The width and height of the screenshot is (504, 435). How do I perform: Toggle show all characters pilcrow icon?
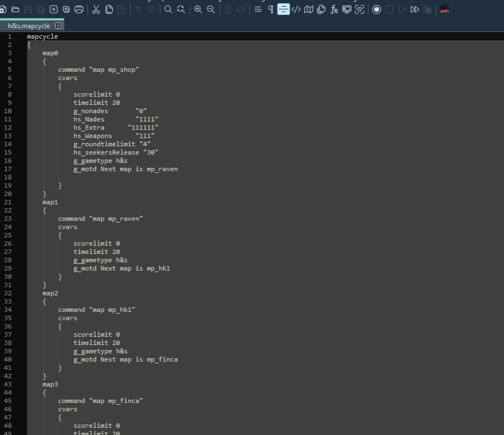[270, 9]
